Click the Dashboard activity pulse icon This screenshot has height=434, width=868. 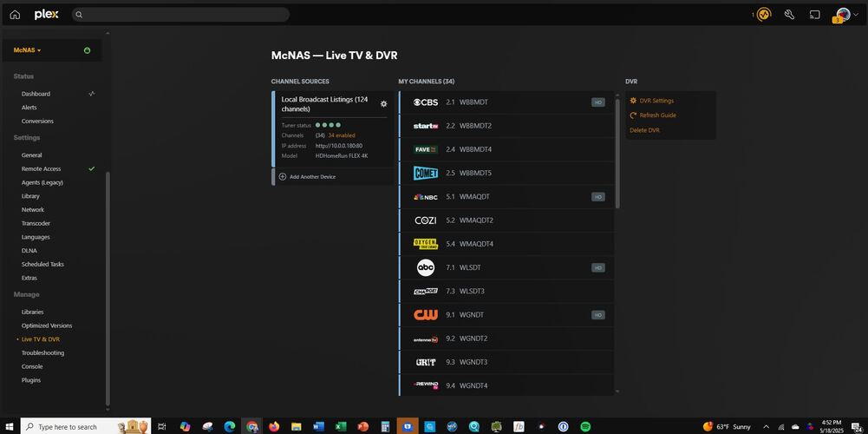coord(92,94)
